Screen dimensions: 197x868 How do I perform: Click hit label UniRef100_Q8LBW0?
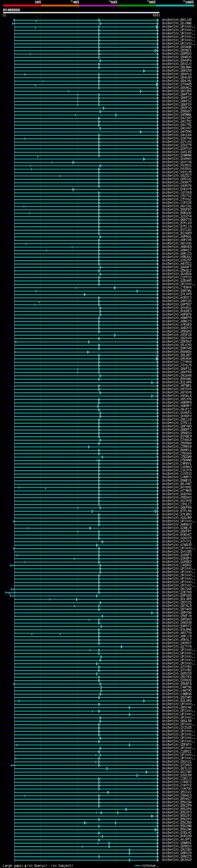coord(177,67)
